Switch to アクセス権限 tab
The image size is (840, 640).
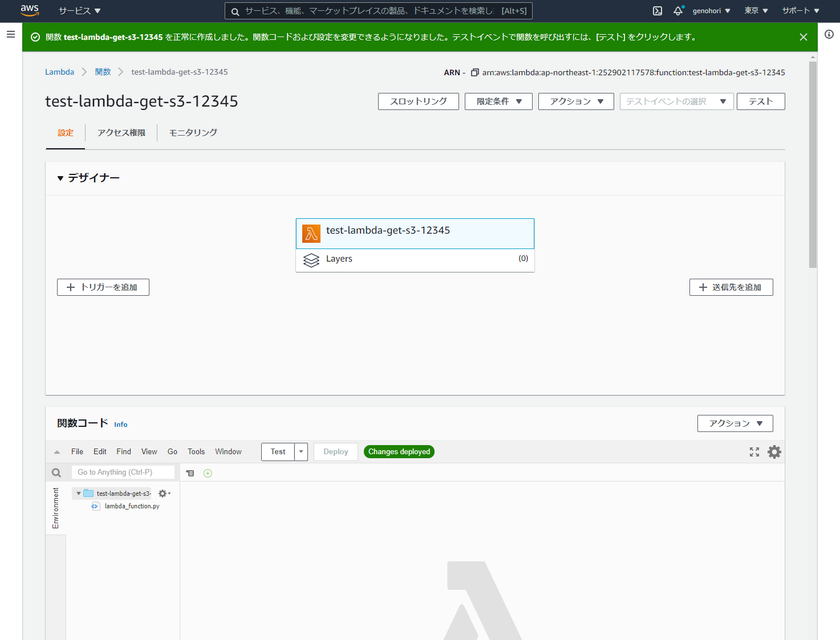point(121,133)
